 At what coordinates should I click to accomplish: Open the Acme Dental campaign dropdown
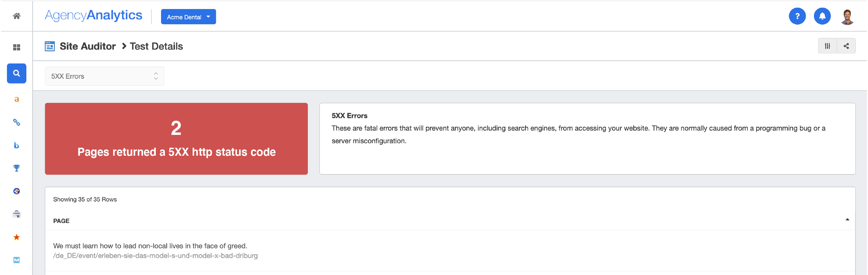(x=188, y=17)
